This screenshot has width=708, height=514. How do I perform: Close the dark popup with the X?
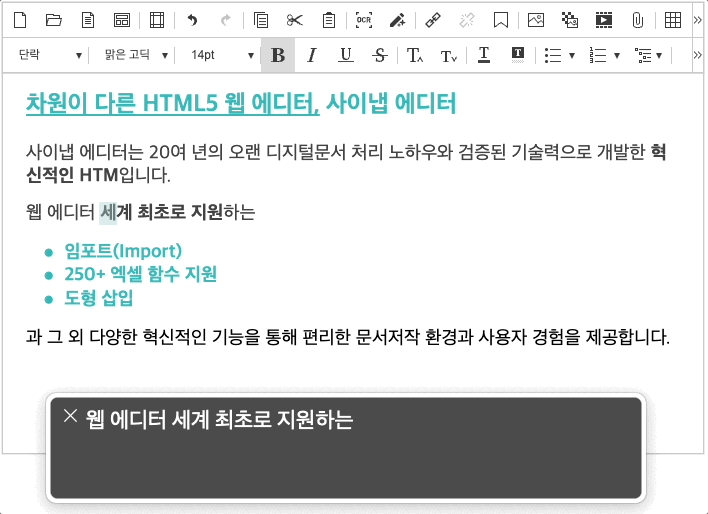click(x=69, y=416)
